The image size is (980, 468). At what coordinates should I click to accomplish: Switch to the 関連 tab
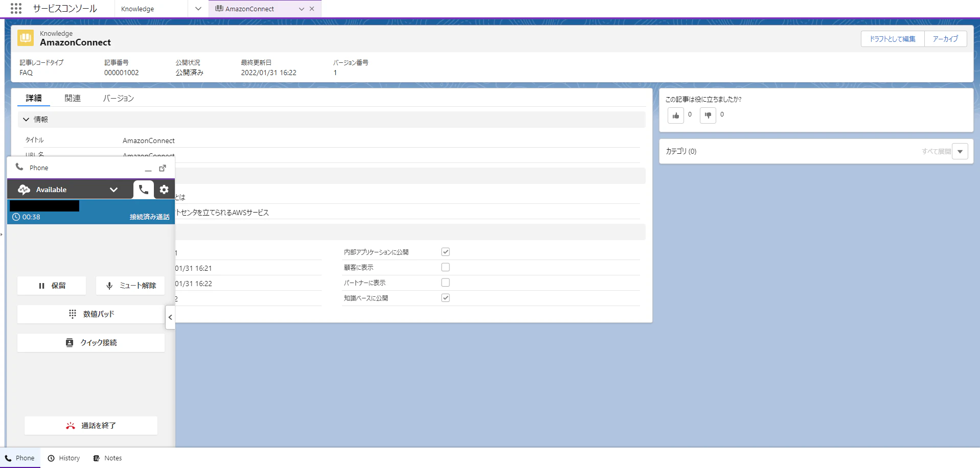click(x=73, y=98)
